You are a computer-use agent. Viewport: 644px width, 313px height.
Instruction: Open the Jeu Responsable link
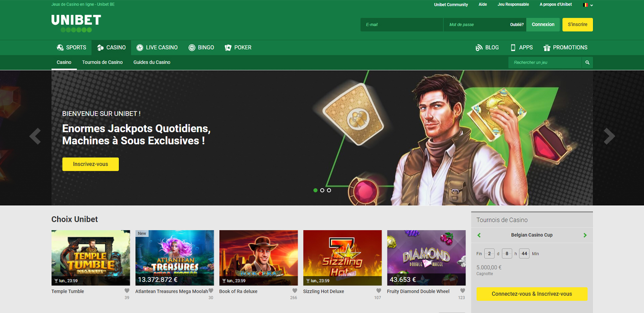[x=513, y=5]
